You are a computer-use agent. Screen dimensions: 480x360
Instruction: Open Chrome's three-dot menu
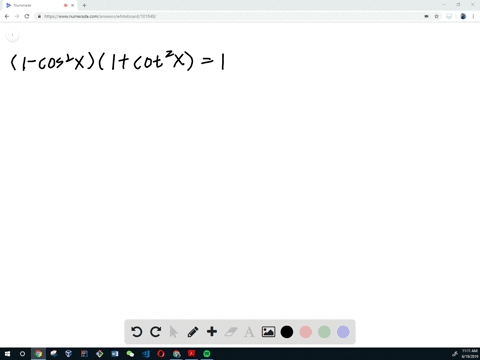[473, 16]
